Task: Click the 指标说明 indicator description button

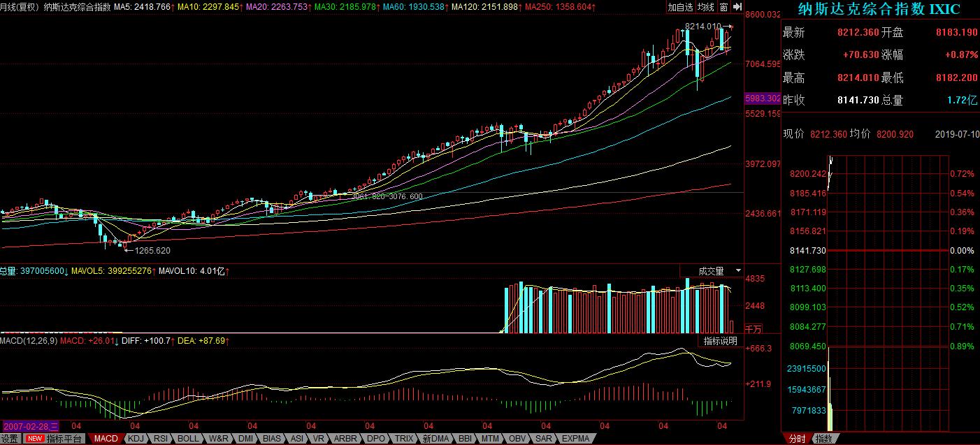Action: coord(720,341)
